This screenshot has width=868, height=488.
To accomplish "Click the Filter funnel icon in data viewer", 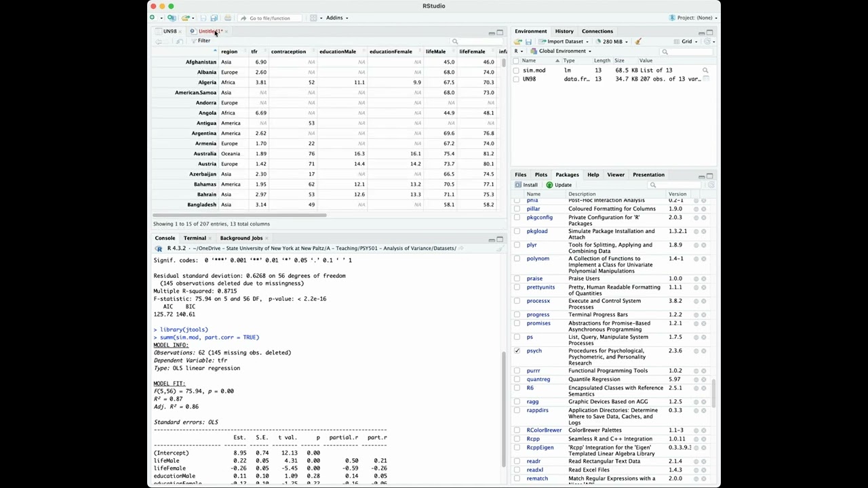I will click(194, 41).
